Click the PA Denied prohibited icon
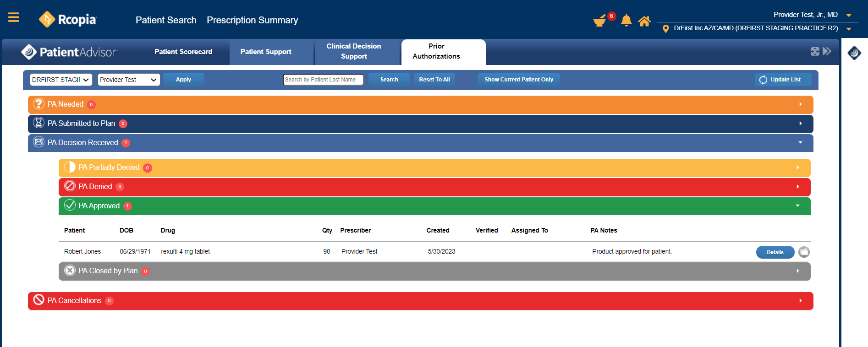The height and width of the screenshot is (347, 868). coord(70,186)
